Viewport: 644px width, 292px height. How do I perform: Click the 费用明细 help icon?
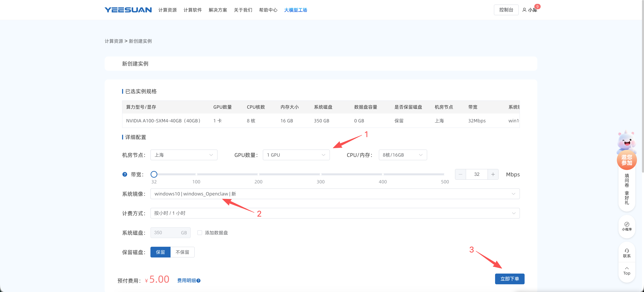199,280
